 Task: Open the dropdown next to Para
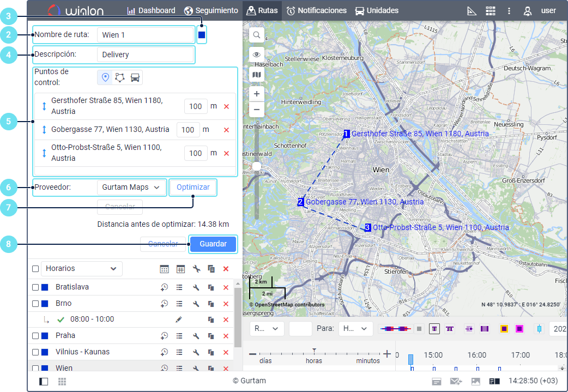coord(355,329)
